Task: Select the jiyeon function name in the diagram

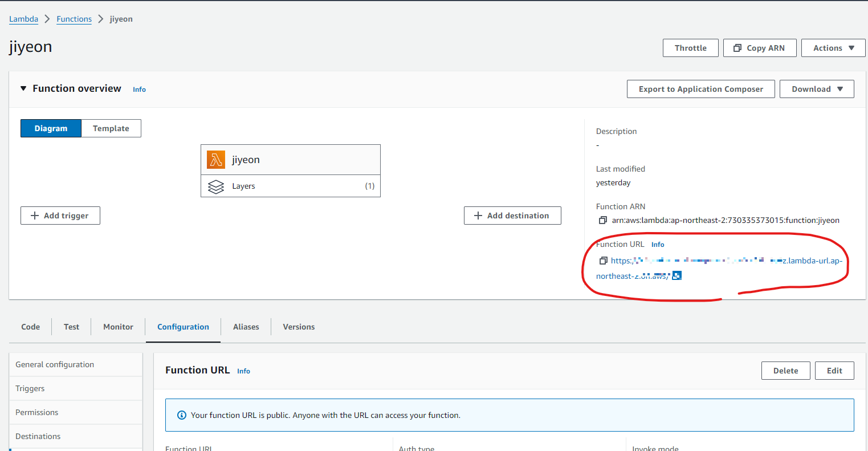Action: coord(246,160)
